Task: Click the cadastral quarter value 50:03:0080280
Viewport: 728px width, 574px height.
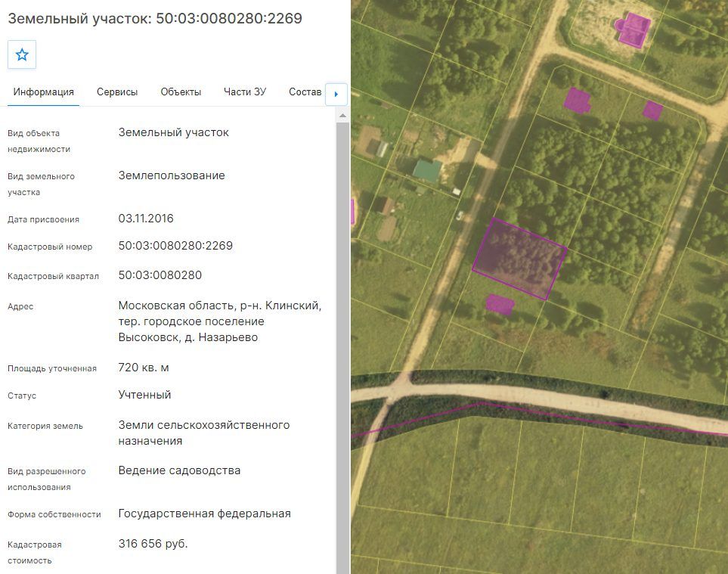Action: 160,275
